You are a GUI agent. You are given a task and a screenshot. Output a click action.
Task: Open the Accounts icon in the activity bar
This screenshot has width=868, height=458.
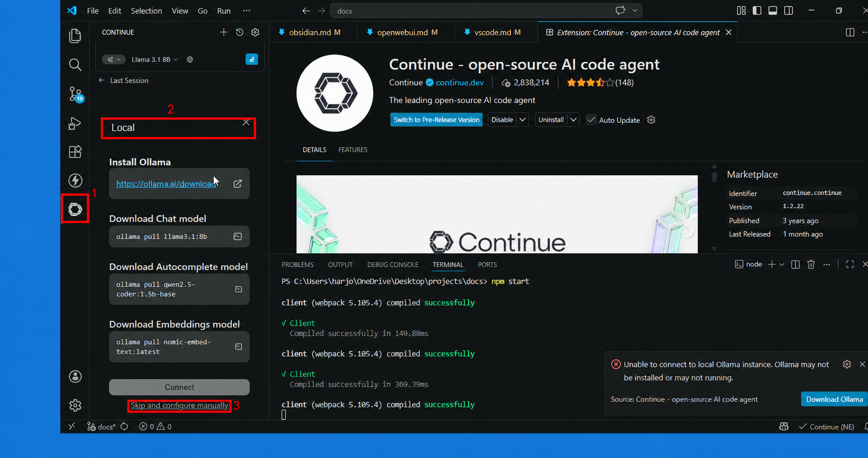tap(75, 377)
